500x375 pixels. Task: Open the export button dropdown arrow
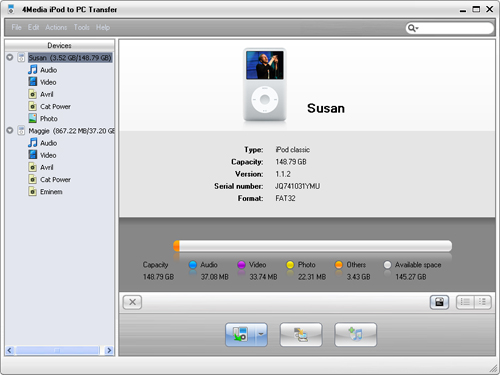pyautogui.click(x=261, y=334)
